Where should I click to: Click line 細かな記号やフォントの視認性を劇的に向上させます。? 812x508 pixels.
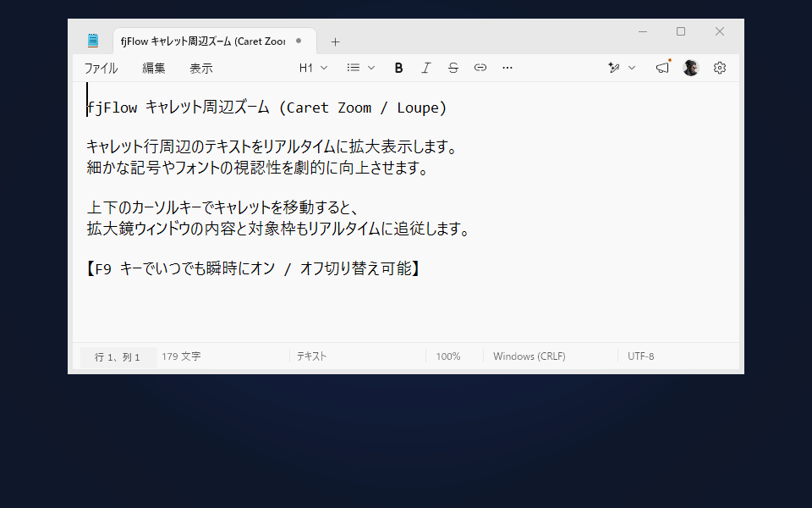[257, 168]
